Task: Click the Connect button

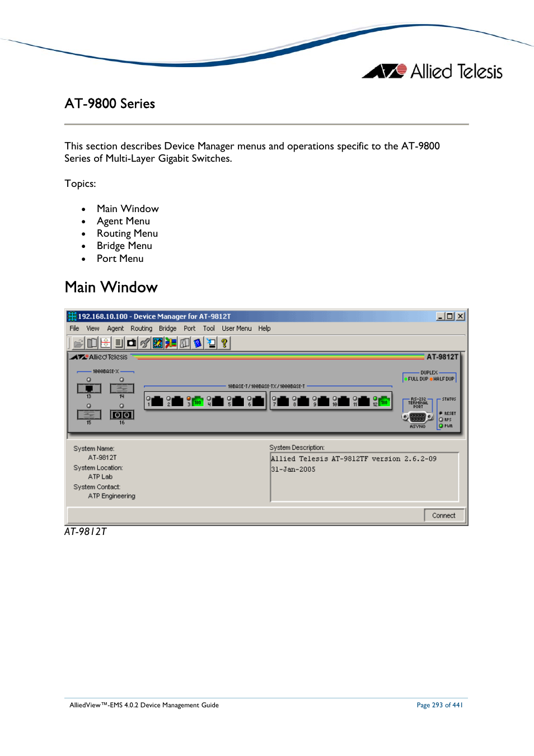Action: click(x=444, y=515)
